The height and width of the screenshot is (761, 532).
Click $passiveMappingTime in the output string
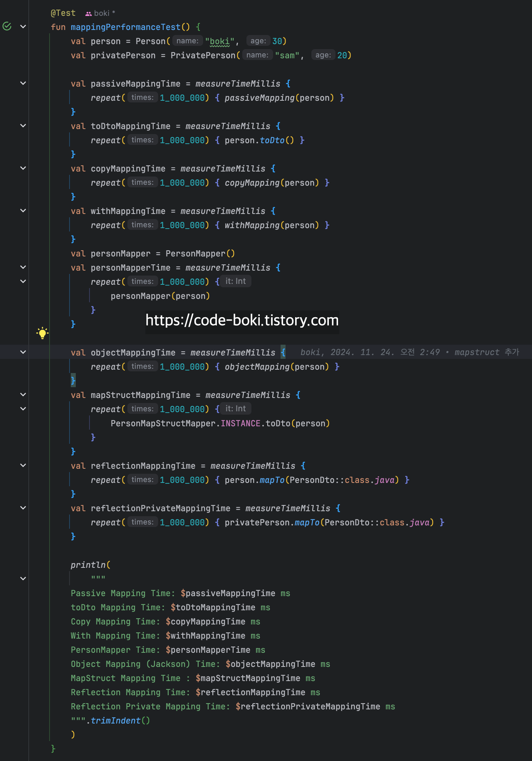228,593
